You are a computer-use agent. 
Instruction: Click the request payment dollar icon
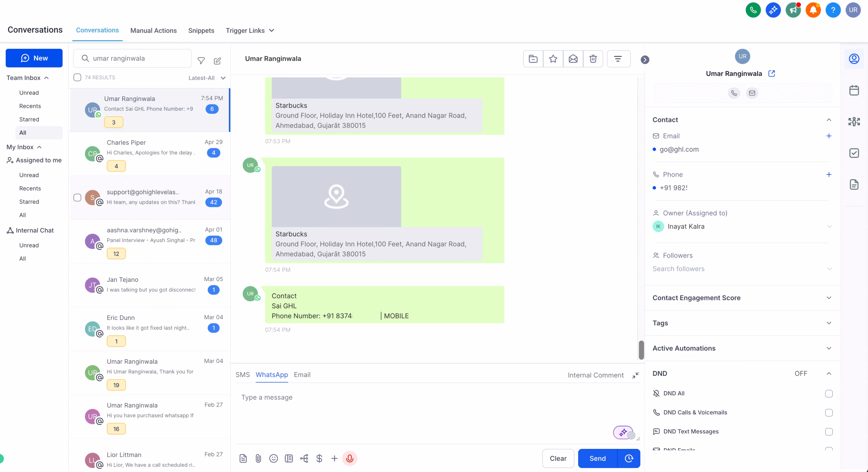pyautogui.click(x=319, y=458)
